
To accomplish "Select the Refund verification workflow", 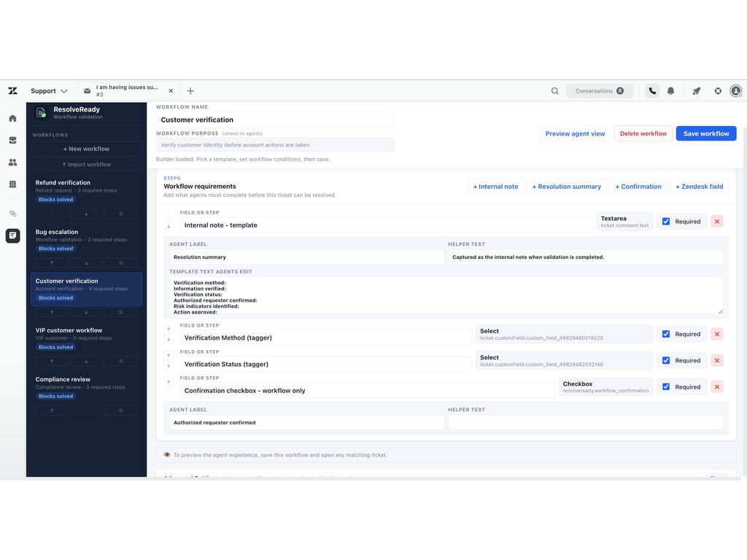I will (86, 191).
